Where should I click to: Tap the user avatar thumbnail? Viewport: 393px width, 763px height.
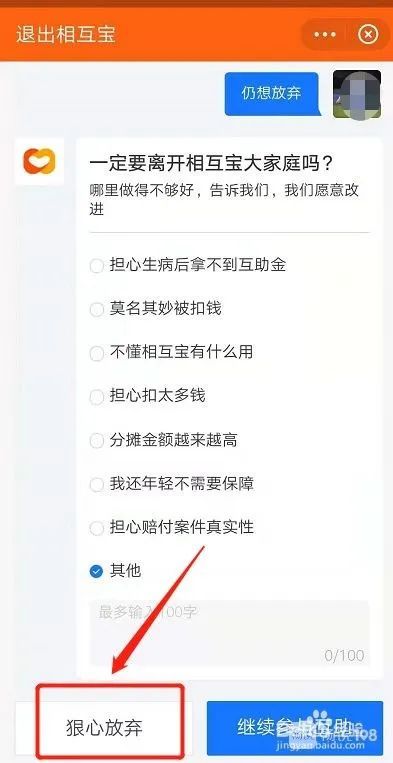(357, 94)
